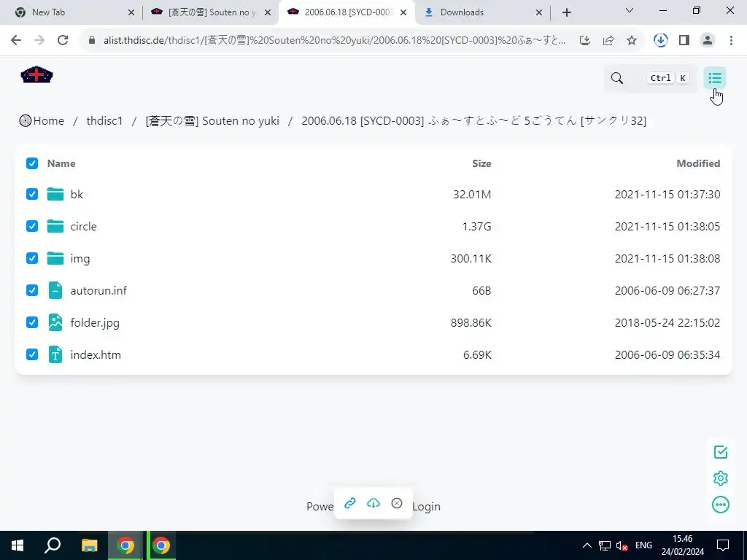
Task: Expand Chrome tab search chevron
Action: [630, 10]
